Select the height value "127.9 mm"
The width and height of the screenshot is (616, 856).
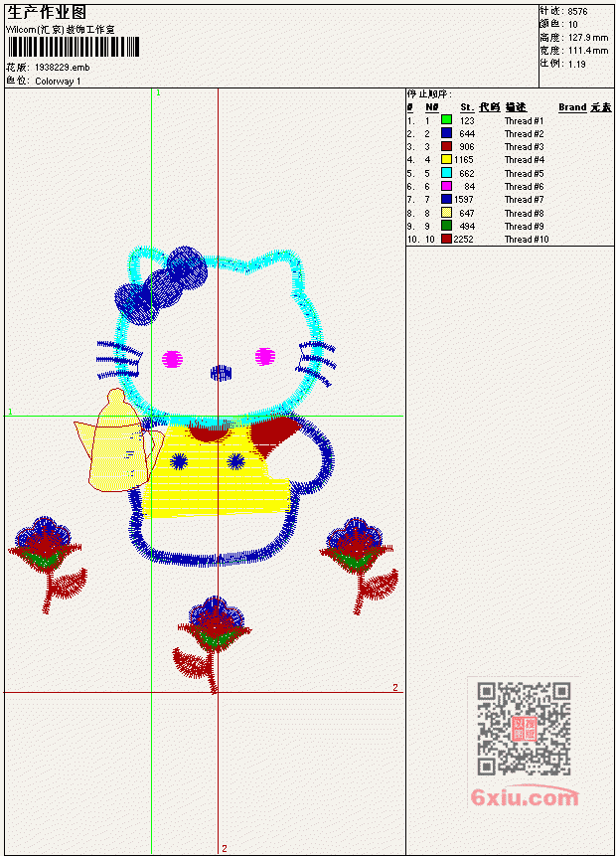[588, 38]
